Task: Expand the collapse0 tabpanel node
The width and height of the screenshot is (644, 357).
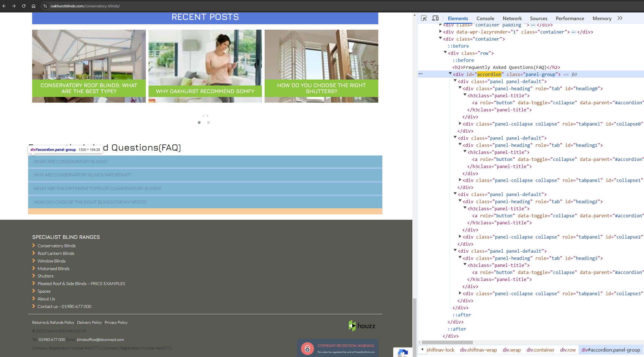Action: [460, 123]
